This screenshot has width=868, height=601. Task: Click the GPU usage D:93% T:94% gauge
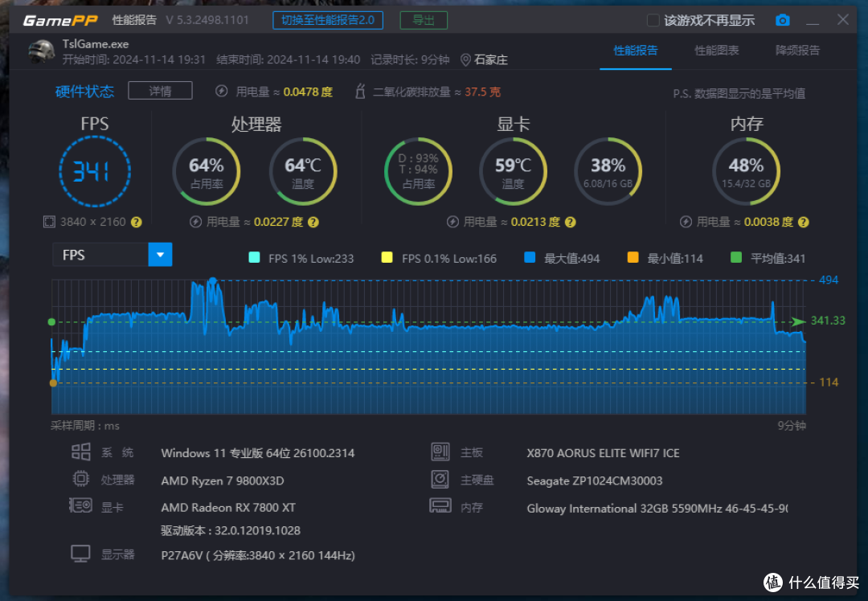(x=419, y=172)
